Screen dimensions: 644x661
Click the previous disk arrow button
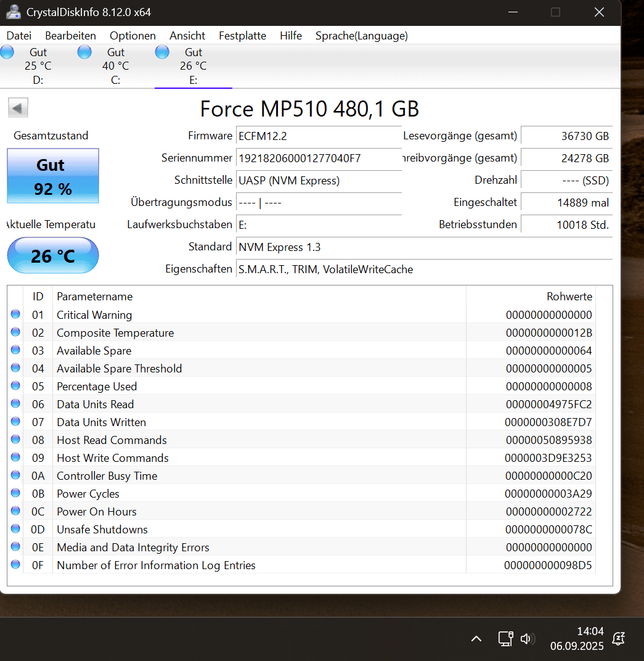[18, 108]
